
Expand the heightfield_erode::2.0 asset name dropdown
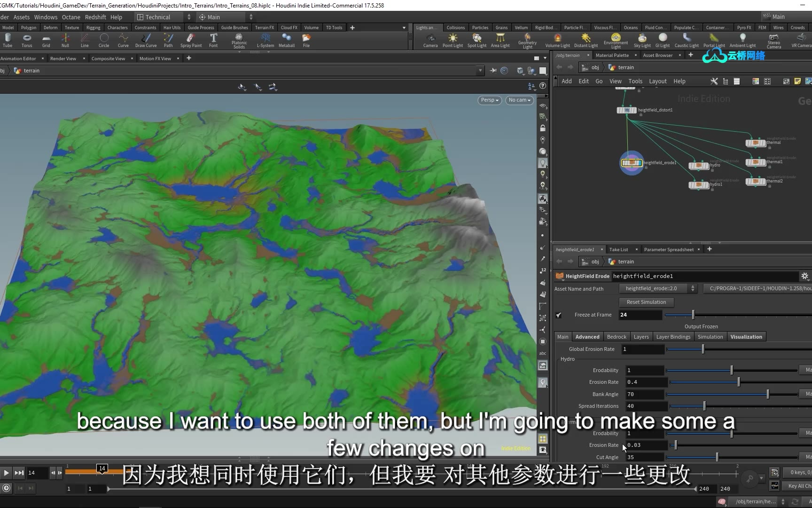click(x=692, y=289)
